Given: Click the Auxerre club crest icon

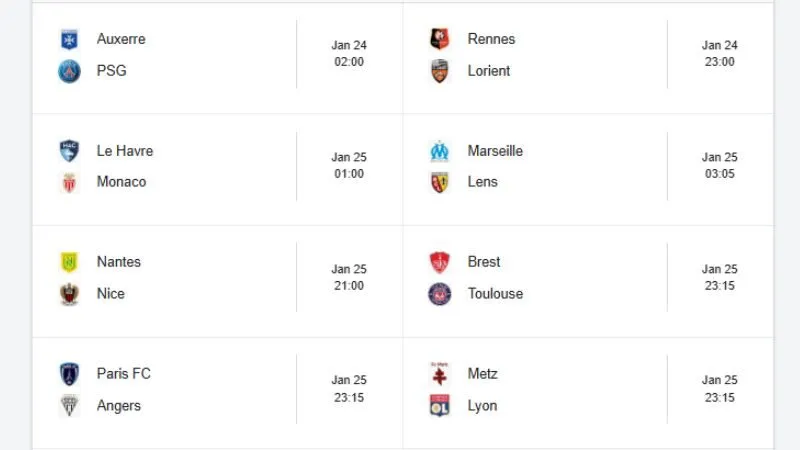Looking at the screenshot, I should tap(69, 39).
